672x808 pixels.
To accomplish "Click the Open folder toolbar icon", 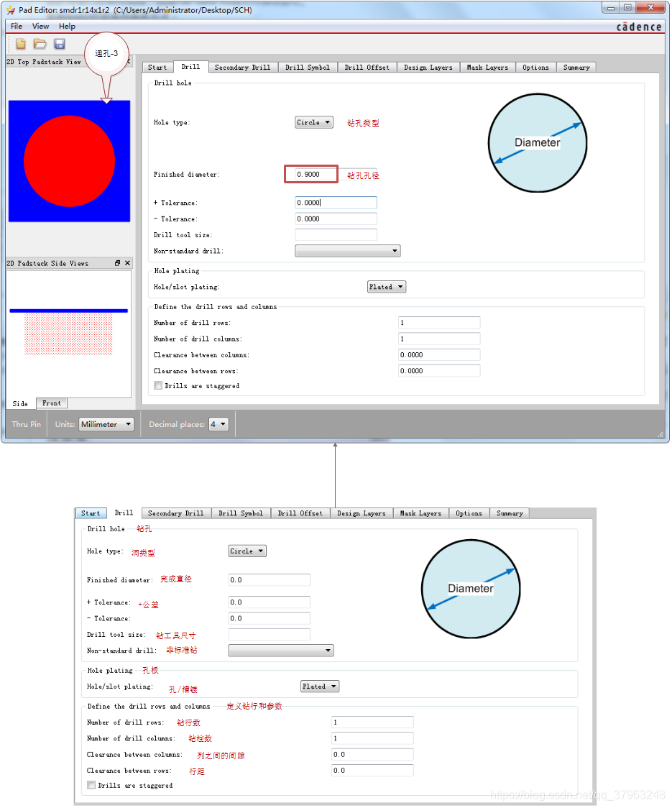I will click(40, 44).
